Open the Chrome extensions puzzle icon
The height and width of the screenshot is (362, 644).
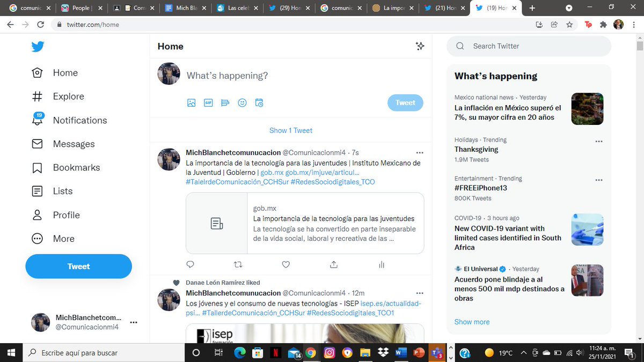[x=603, y=25]
